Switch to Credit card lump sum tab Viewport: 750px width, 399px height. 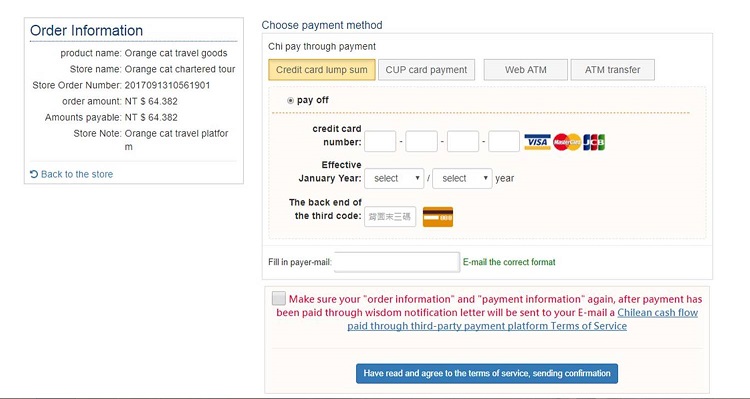[322, 70]
